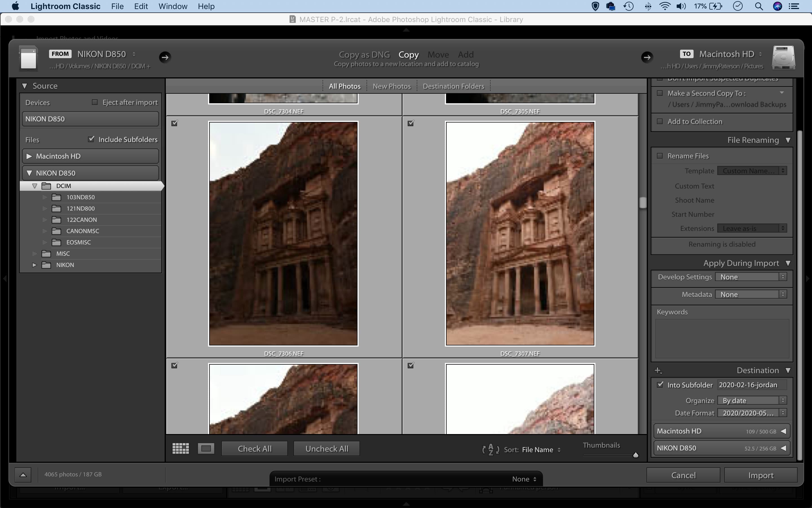Click the destination arrow before TO

pos(647,57)
